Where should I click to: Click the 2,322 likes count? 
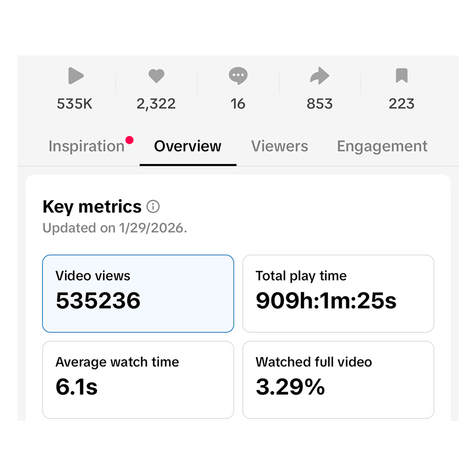tap(156, 104)
